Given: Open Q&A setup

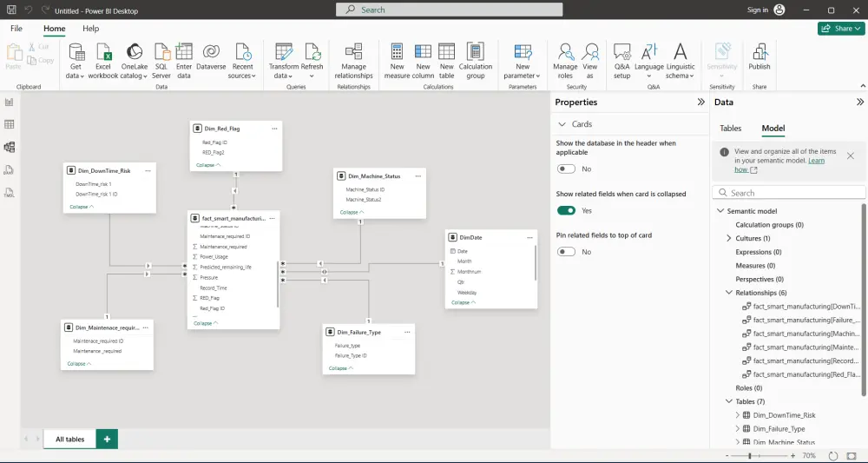Looking at the screenshot, I should (621, 61).
